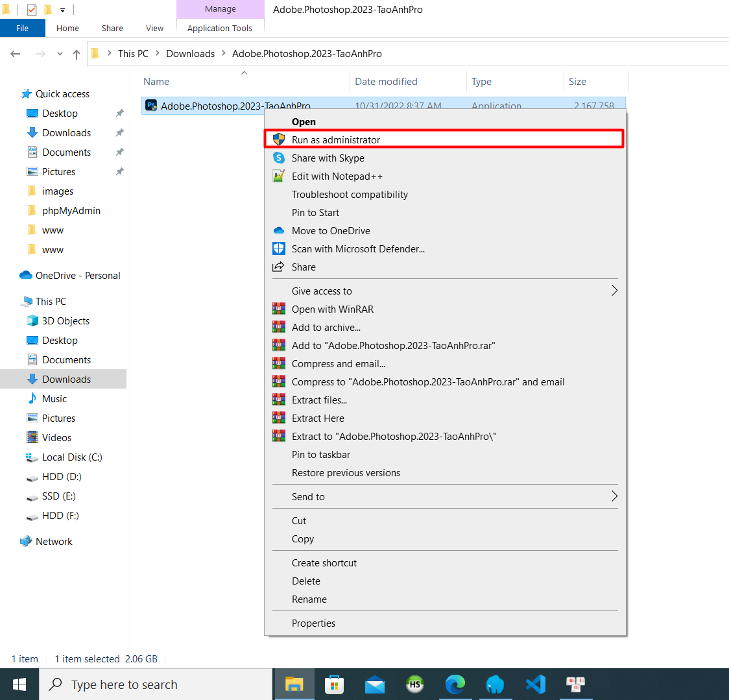
Task: Click the Run as administrator shield icon
Action: click(278, 139)
